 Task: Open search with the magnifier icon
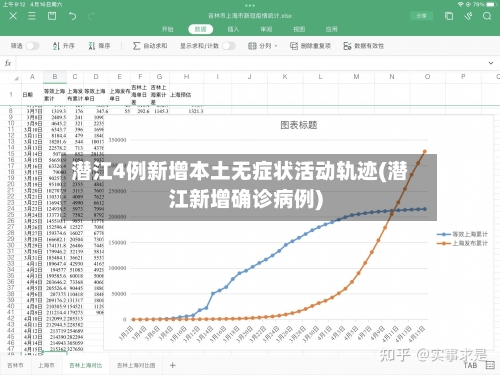coord(487,16)
